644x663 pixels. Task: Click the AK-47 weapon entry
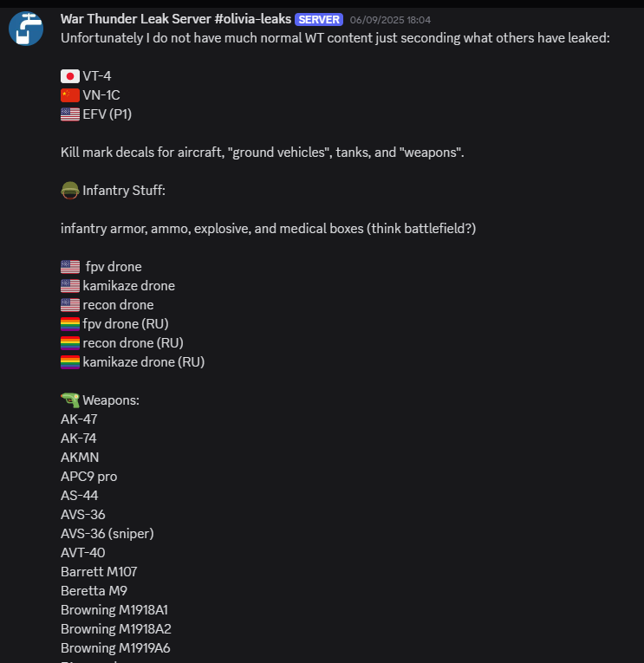(x=79, y=419)
